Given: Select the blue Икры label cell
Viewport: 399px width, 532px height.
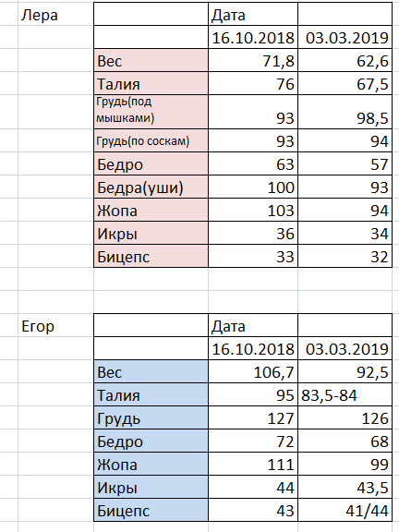Looking at the screenshot, I should (151, 488).
